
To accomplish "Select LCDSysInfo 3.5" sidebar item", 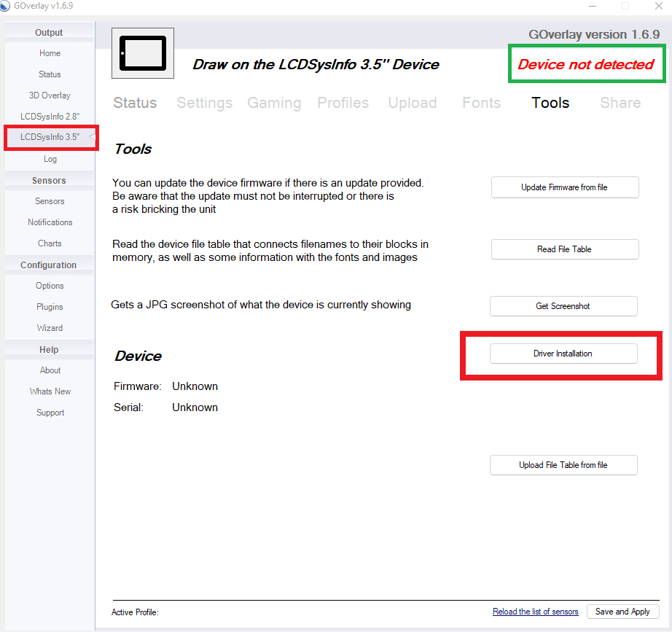I will pyautogui.click(x=50, y=137).
